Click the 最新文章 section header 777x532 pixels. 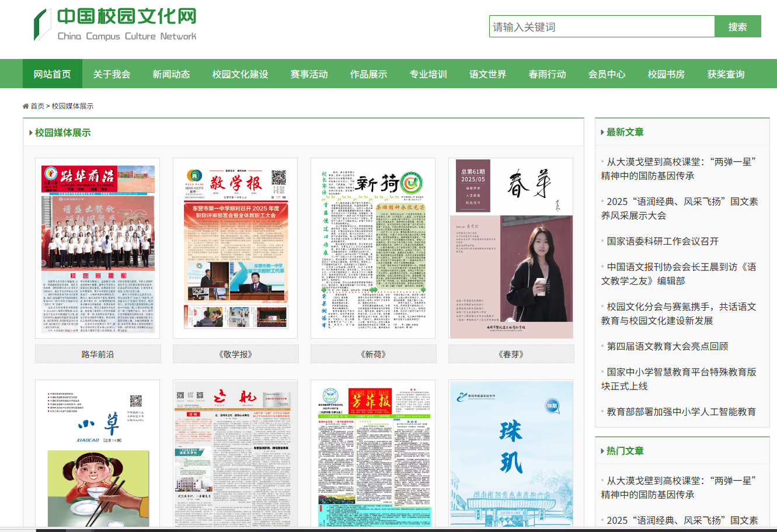[625, 132]
